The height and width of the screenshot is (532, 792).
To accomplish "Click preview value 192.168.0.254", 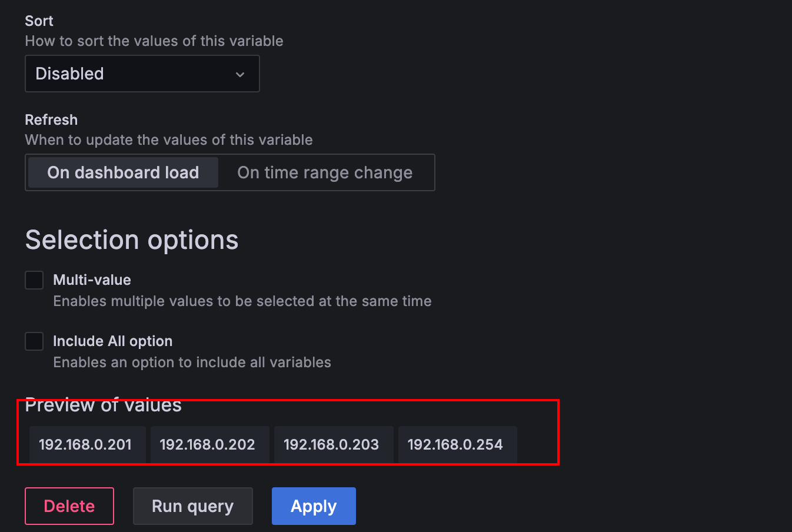I will click(x=455, y=444).
